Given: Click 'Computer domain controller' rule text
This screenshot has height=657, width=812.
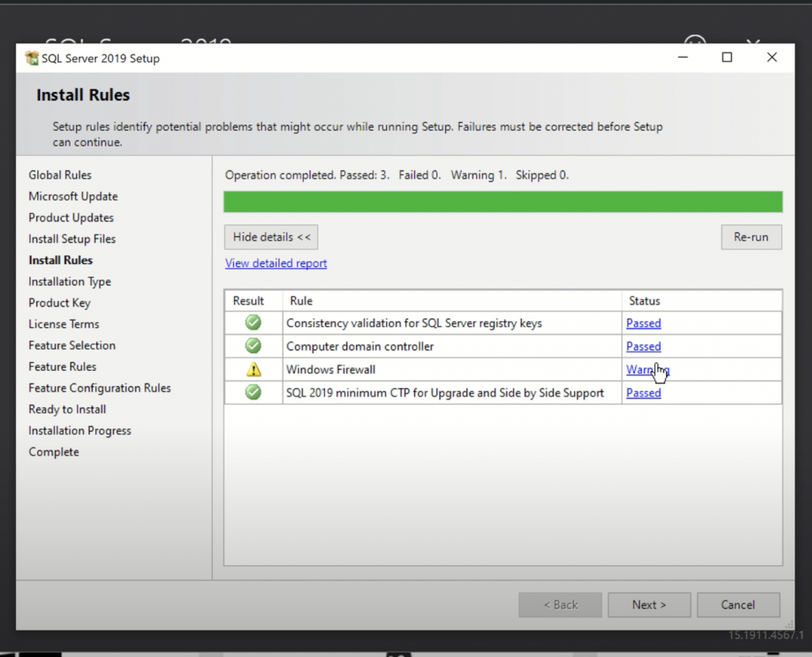Looking at the screenshot, I should [360, 346].
